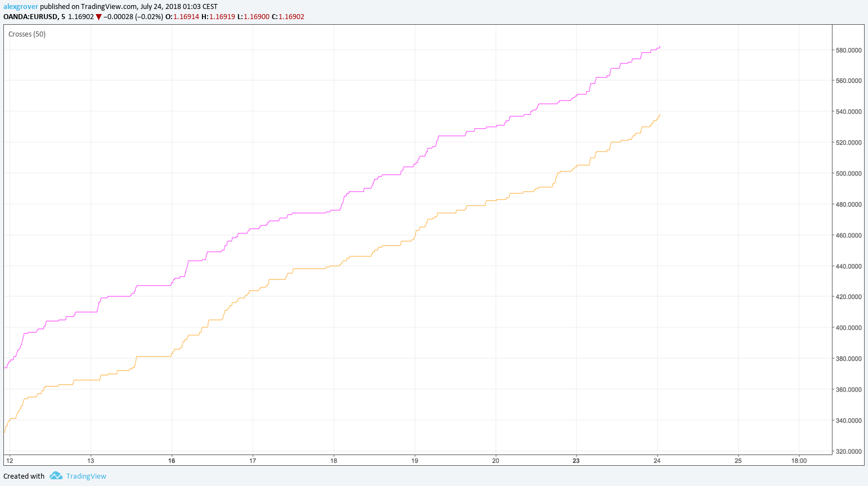This screenshot has width=868, height=486.
Task: Click the 420.0000 price axis label
Action: point(849,297)
